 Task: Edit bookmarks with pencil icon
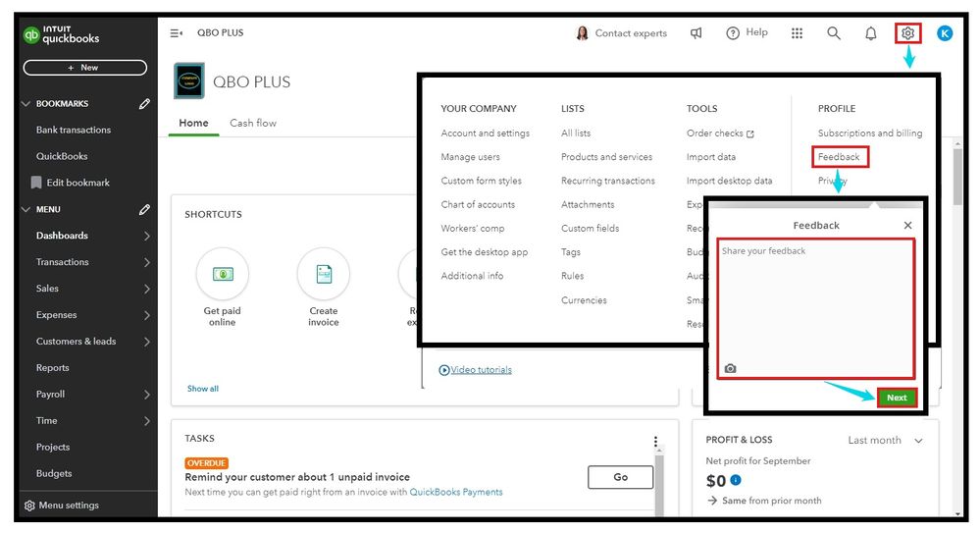(x=144, y=104)
